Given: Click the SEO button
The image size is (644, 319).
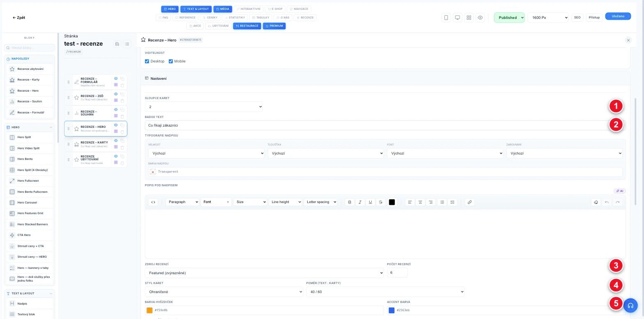Looking at the screenshot, I should coord(577,18).
